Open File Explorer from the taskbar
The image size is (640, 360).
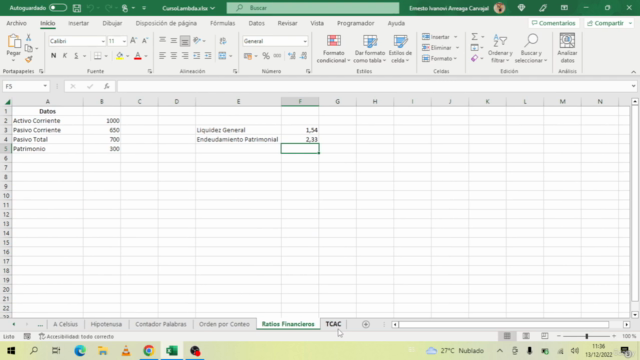coord(103,351)
